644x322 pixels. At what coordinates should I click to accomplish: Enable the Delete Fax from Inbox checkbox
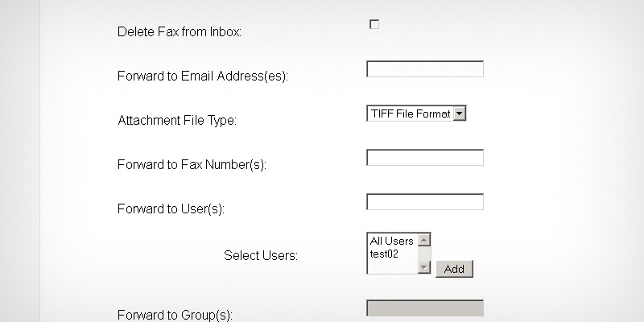(374, 24)
